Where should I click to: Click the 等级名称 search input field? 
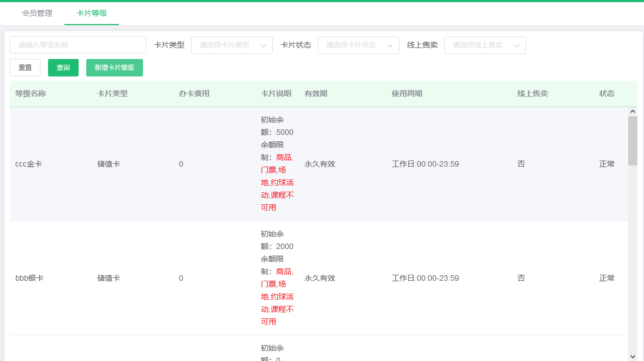point(77,45)
